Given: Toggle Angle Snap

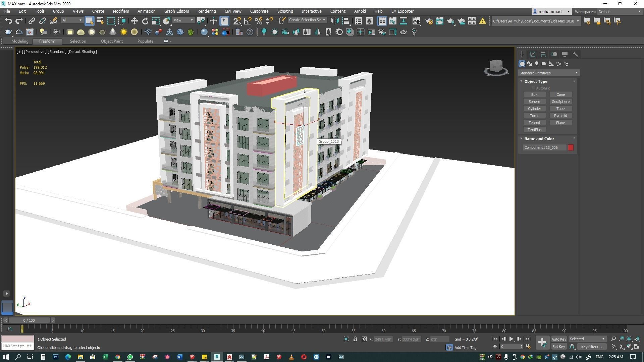Looking at the screenshot, I should [x=248, y=21].
